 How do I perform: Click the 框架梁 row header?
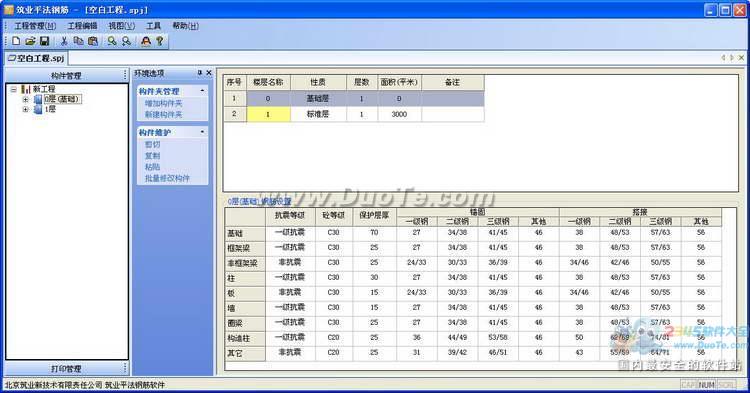[x=245, y=248]
